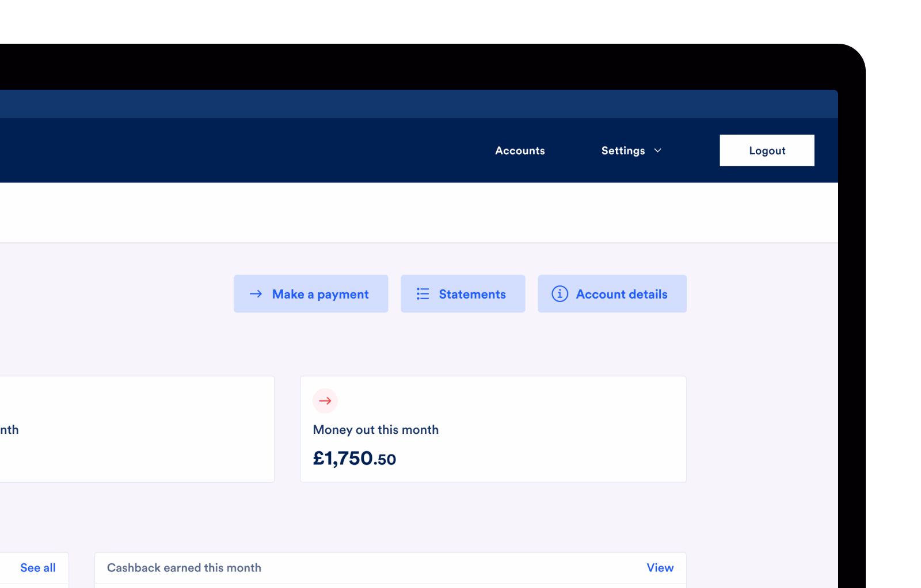Click the red arrow Money out icon
Screen dimensions: 921x588
tap(325, 401)
